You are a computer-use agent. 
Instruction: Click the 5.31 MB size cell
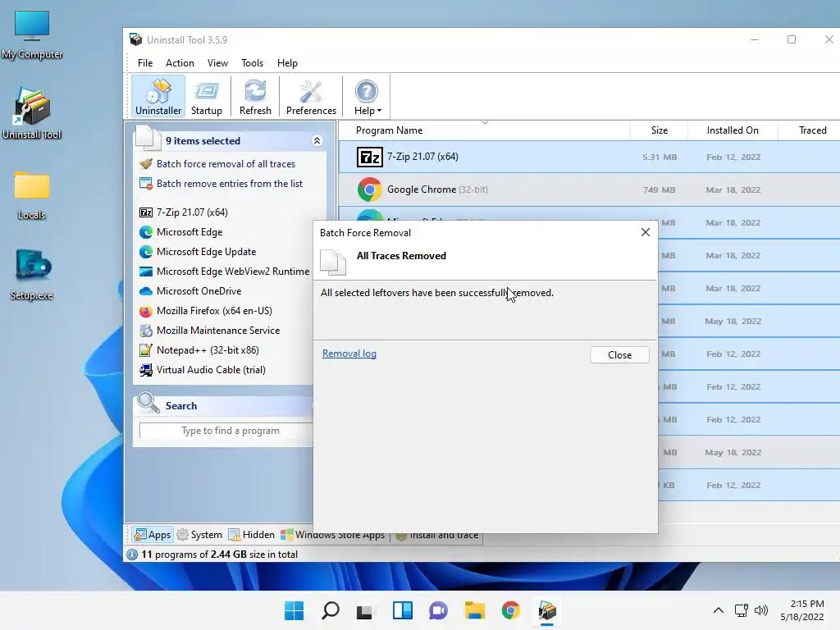click(660, 157)
